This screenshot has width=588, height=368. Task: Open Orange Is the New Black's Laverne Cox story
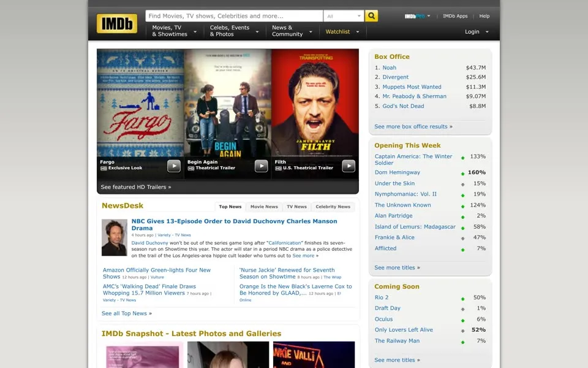(295, 289)
